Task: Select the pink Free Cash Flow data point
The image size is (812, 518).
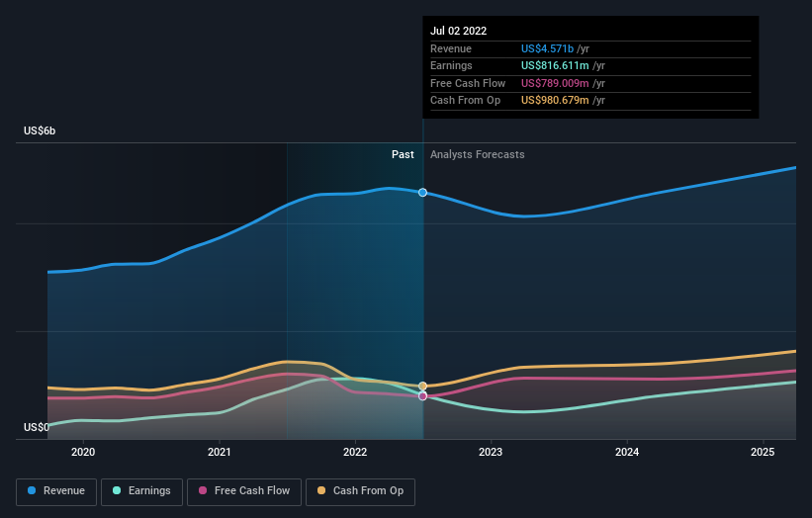Action: pos(422,395)
